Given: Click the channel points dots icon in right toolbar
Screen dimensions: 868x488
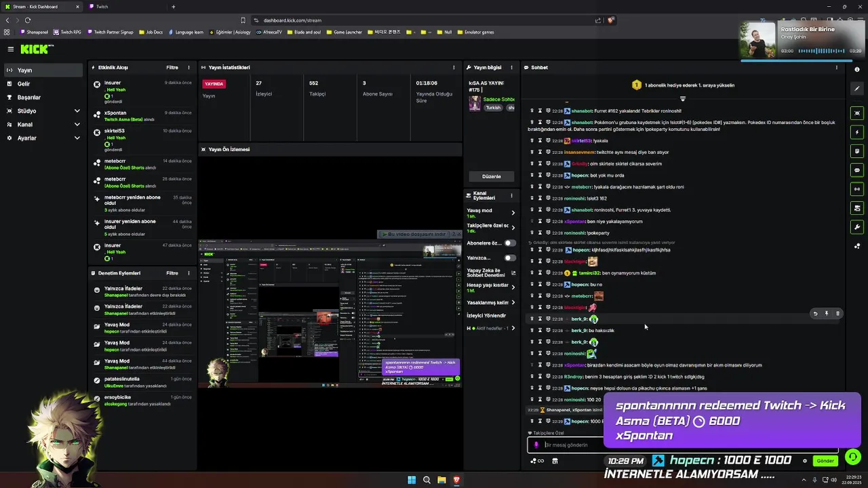Looking at the screenshot, I should [857, 246].
